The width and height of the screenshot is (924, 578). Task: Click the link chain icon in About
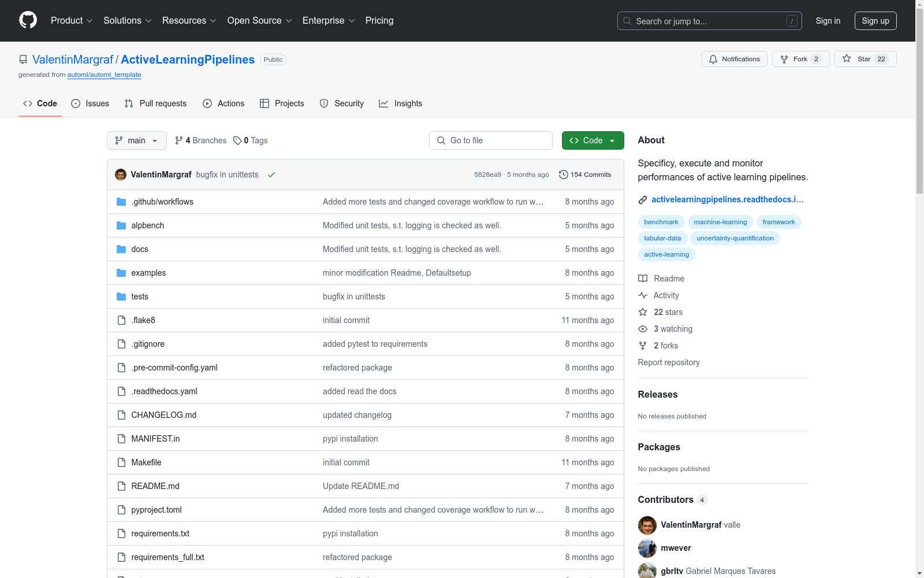pyautogui.click(x=643, y=200)
